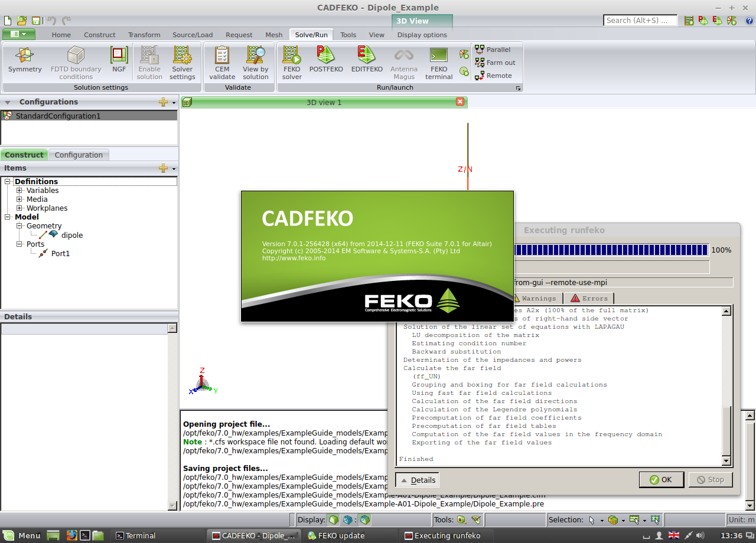Viewport: 756px width, 543px height.
Task: Click the Open project folder icon
Action: tap(22, 21)
